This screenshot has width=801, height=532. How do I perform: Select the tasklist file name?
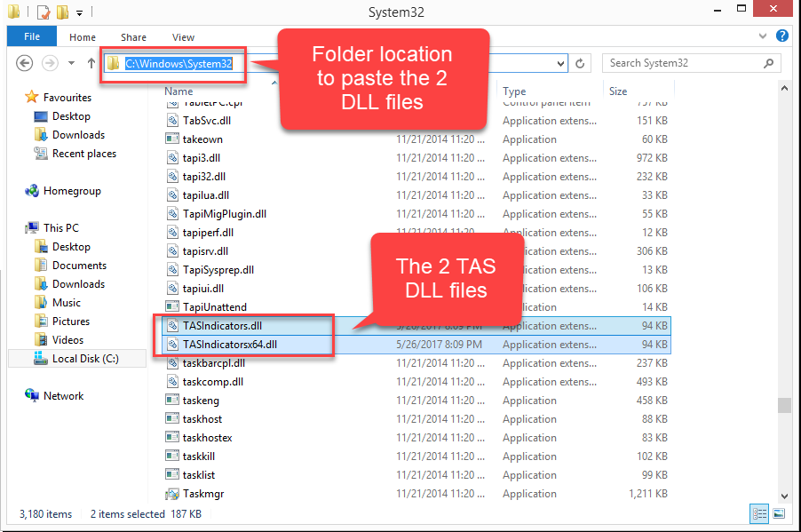199,475
